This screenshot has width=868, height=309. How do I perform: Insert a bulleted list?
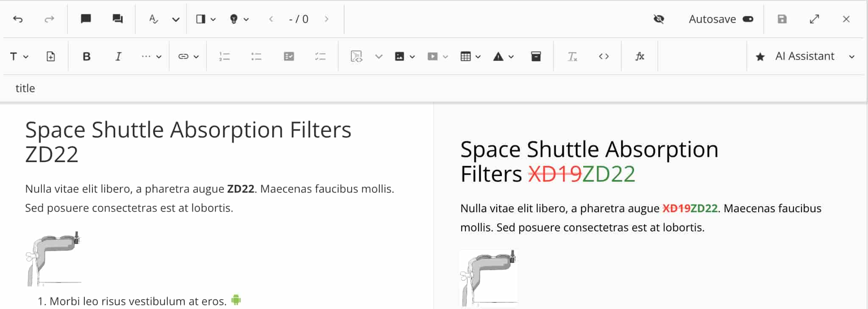point(256,56)
